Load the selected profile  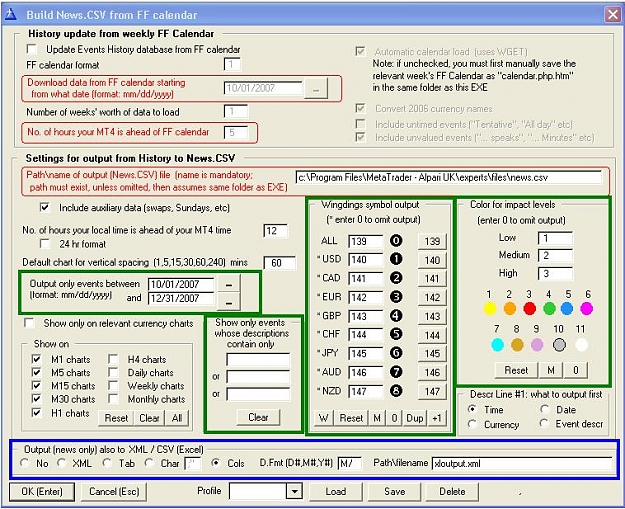pos(336,491)
